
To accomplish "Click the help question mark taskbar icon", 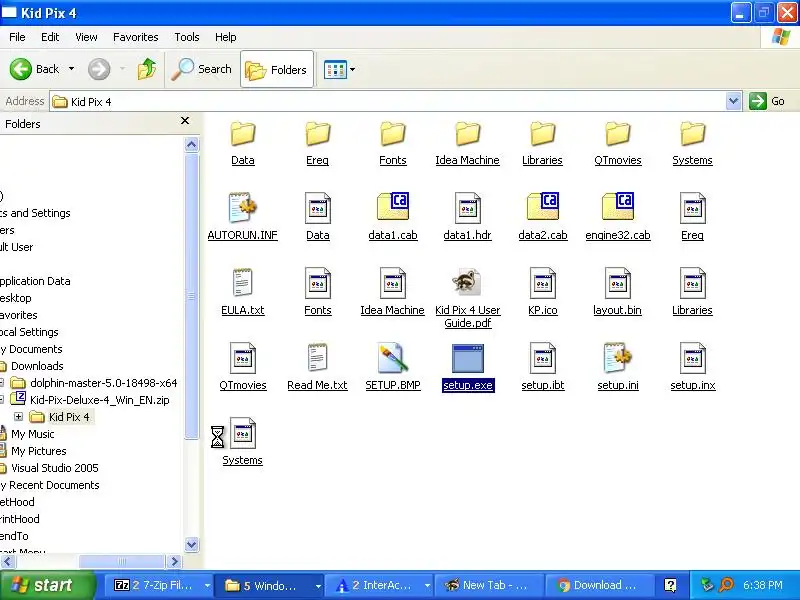I will (670, 586).
